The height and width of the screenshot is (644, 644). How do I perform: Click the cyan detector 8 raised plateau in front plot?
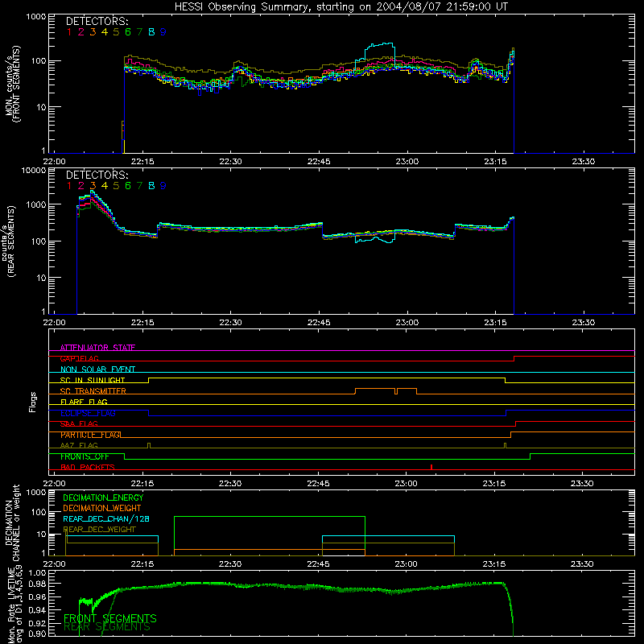[x=380, y=45]
